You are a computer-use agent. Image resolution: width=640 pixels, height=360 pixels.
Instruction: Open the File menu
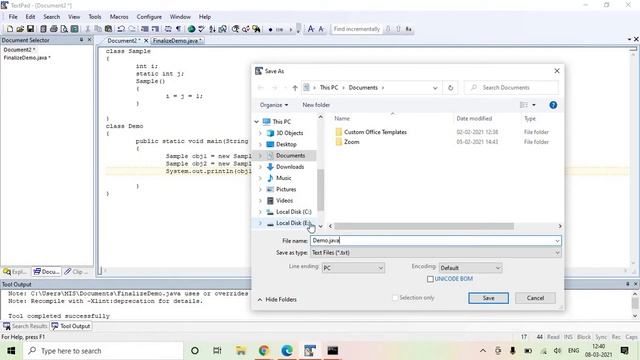click(x=13, y=17)
